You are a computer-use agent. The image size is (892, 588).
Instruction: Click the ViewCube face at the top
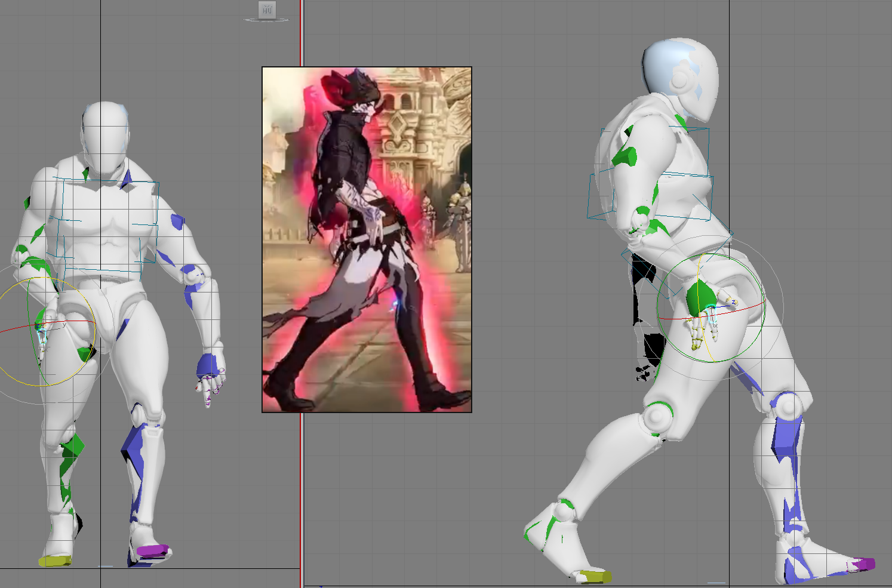pyautogui.click(x=266, y=10)
